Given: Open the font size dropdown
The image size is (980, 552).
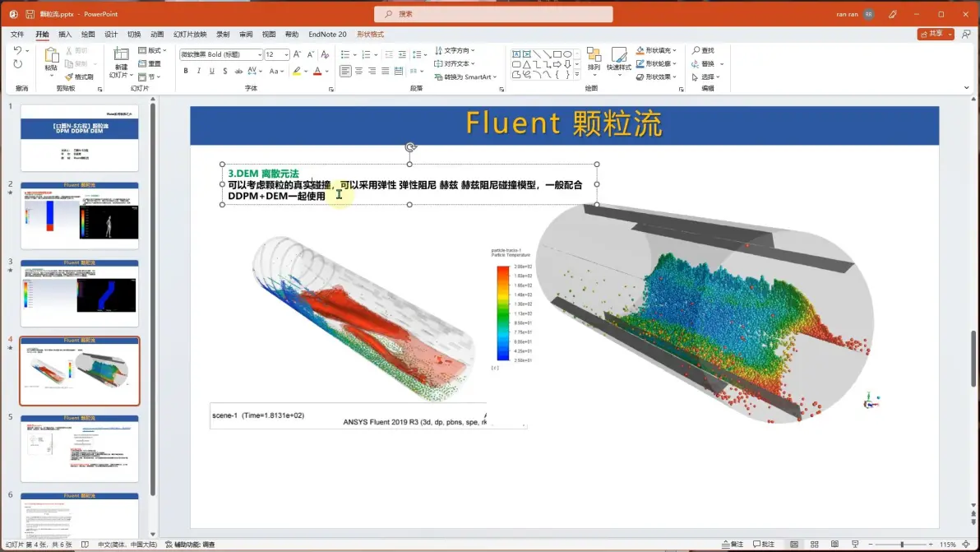Looking at the screenshot, I should 286,54.
